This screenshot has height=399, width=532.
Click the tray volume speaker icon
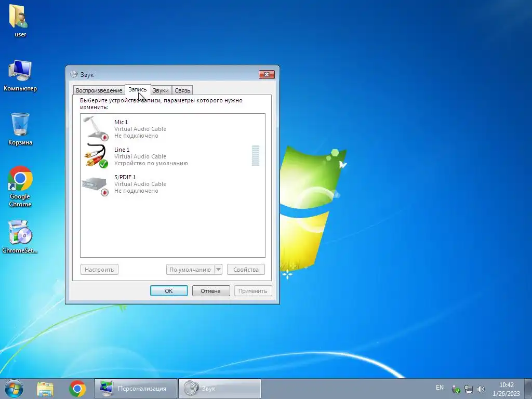[x=481, y=389]
